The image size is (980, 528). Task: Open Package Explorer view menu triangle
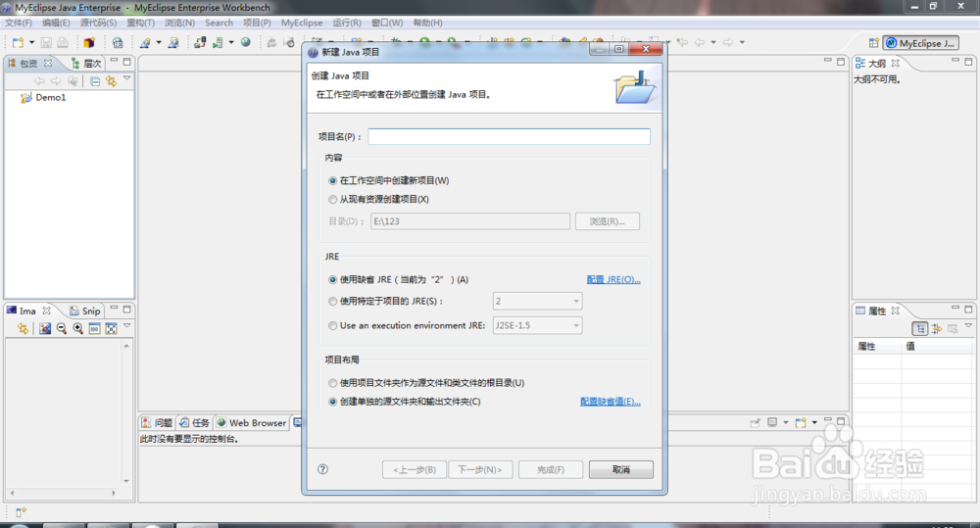(126, 78)
